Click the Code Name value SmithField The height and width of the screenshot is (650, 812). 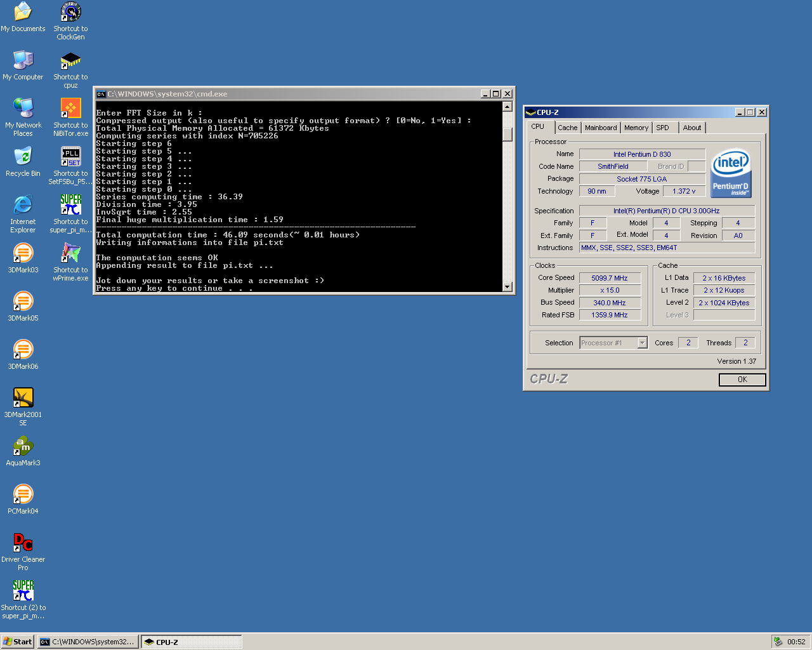(x=613, y=166)
